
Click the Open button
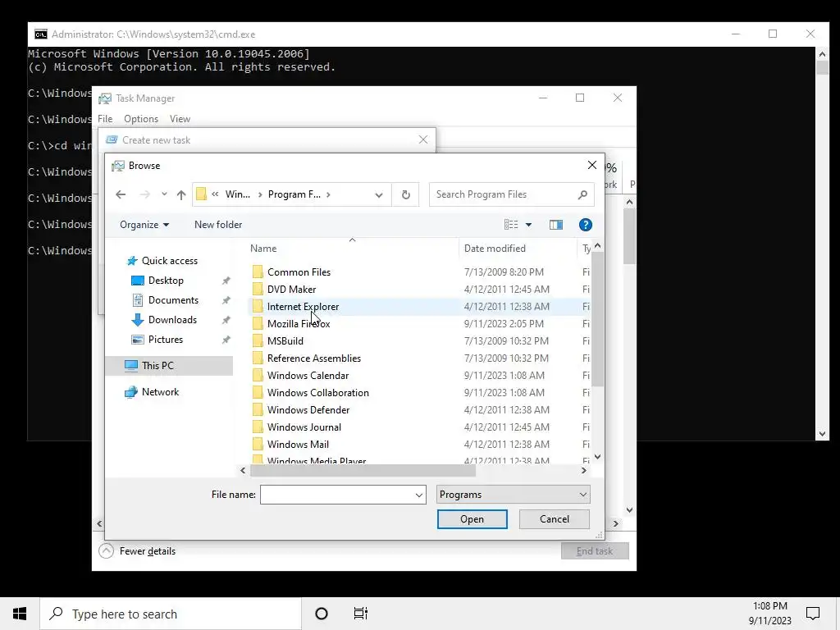click(x=472, y=519)
